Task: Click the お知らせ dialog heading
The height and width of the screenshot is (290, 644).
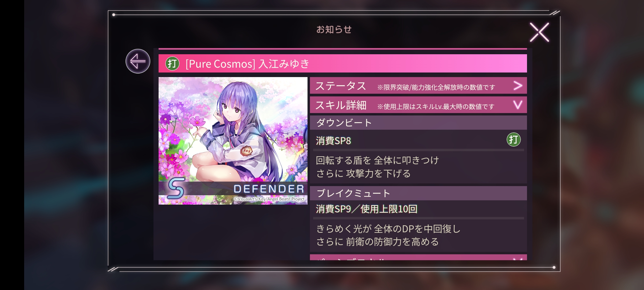Action: coord(334,29)
